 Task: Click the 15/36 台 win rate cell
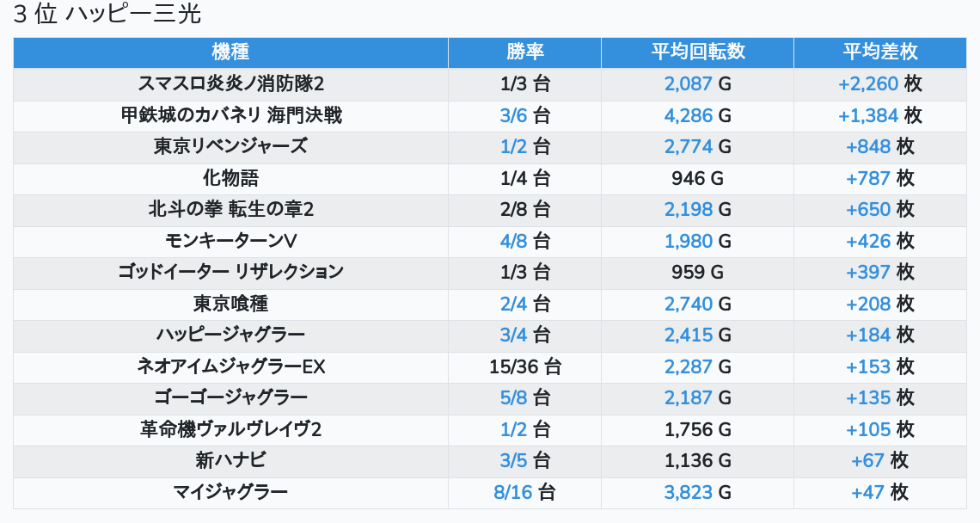(524, 366)
